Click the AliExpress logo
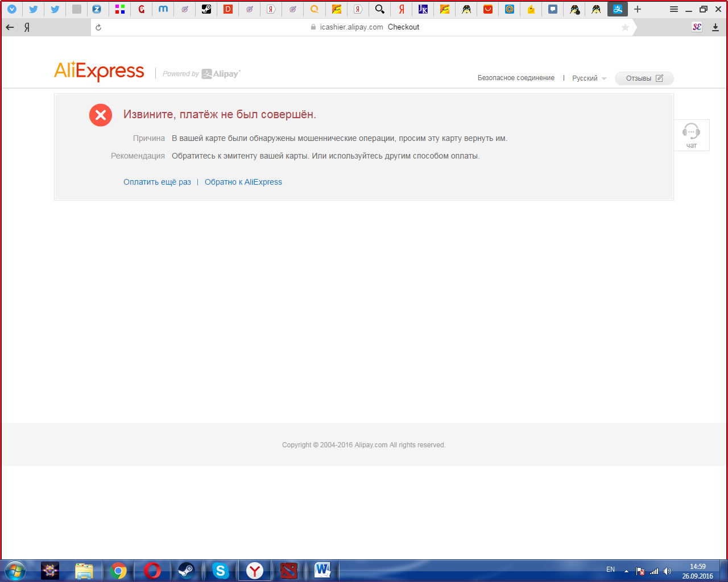This screenshot has height=582, width=728. point(99,72)
